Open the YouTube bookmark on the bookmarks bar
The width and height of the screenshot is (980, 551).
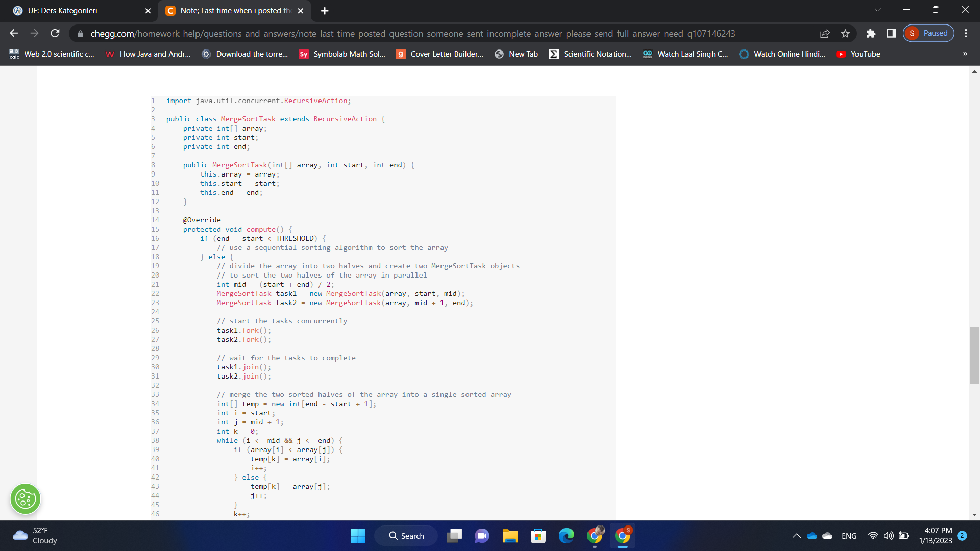[859, 54]
